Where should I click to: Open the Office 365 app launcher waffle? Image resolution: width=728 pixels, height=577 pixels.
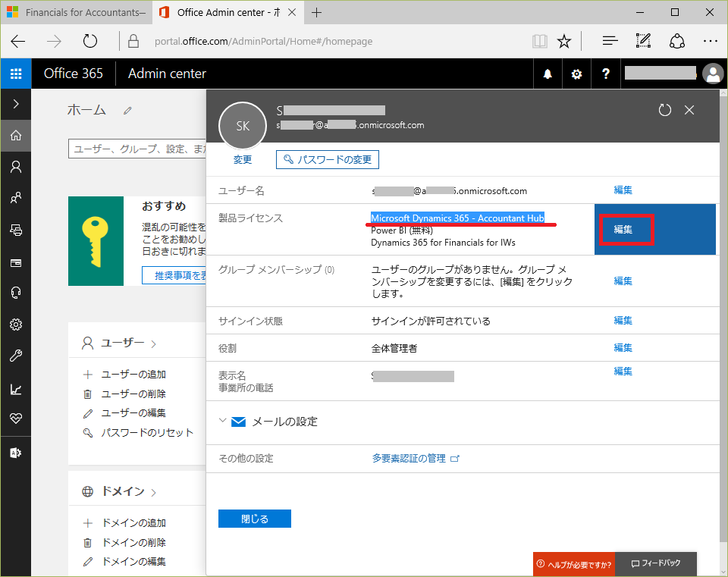tap(16, 74)
